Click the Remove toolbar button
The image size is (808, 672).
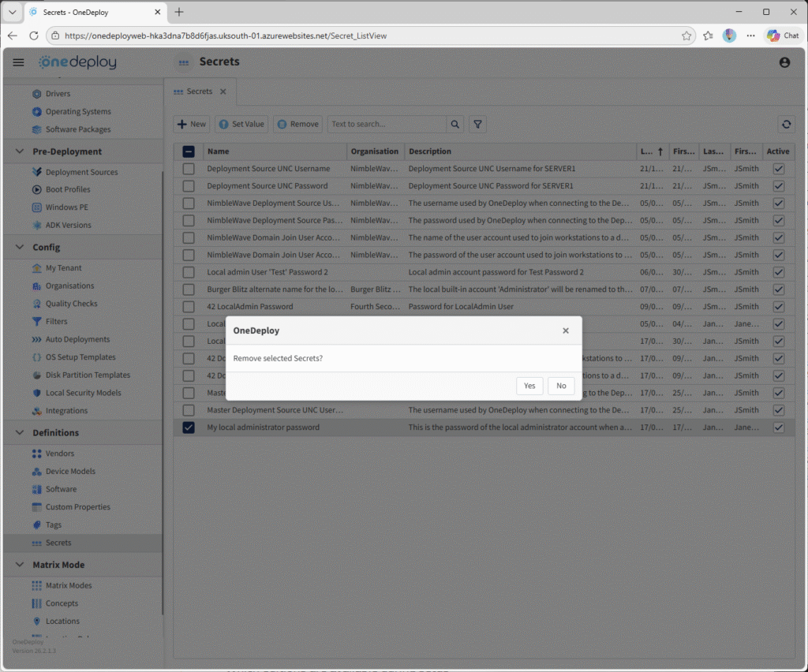297,124
